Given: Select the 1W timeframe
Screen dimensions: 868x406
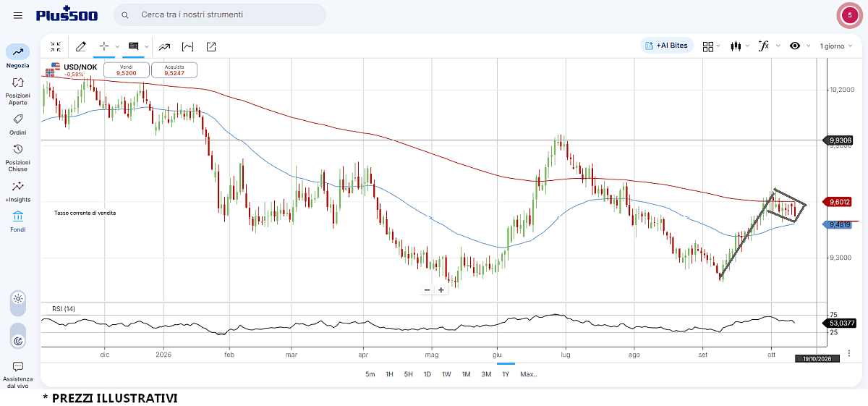Looking at the screenshot, I should click(447, 374).
